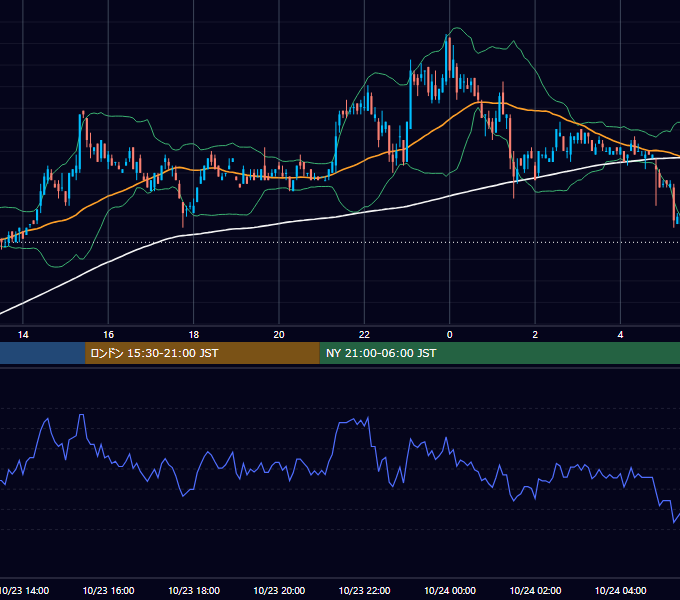Click the 22 hour axis label
Image resolution: width=680 pixels, height=600 pixels.
coord(364,335)
